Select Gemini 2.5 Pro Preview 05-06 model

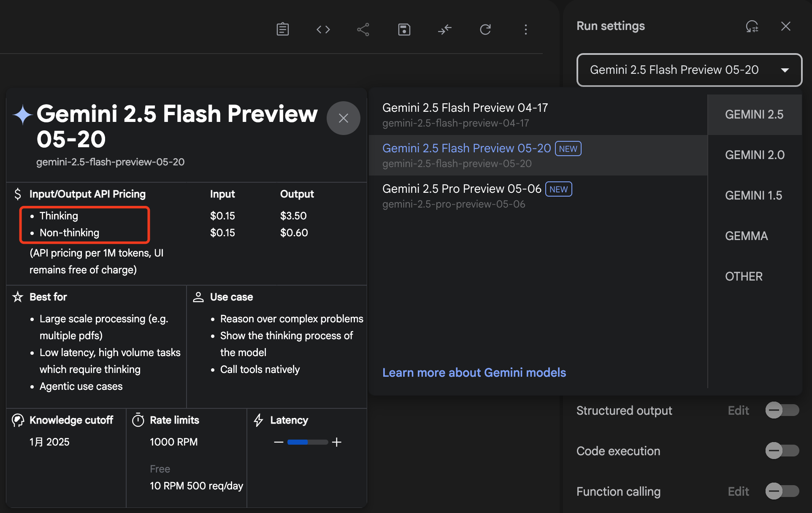[538, 196]
